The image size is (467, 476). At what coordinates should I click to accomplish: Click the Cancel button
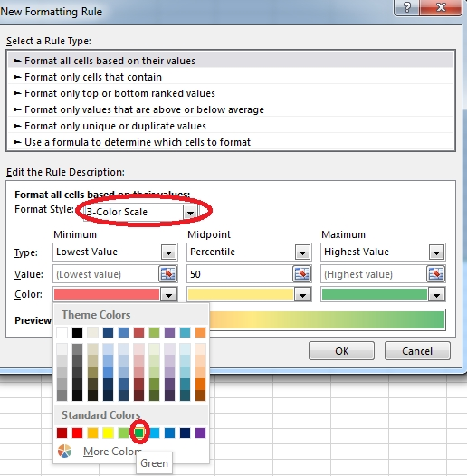pyautogui.click(x=417, y=351)
